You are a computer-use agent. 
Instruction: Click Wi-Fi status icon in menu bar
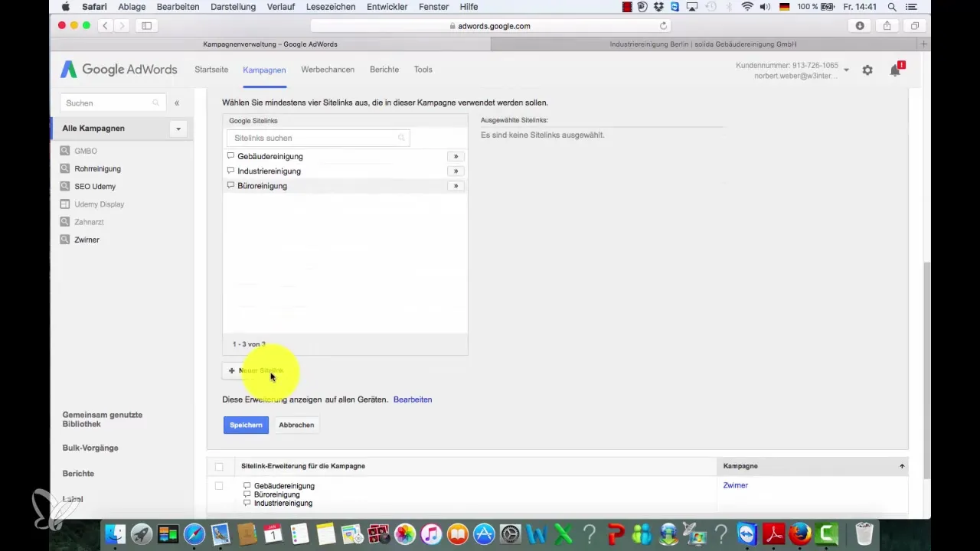click(747, 7)
